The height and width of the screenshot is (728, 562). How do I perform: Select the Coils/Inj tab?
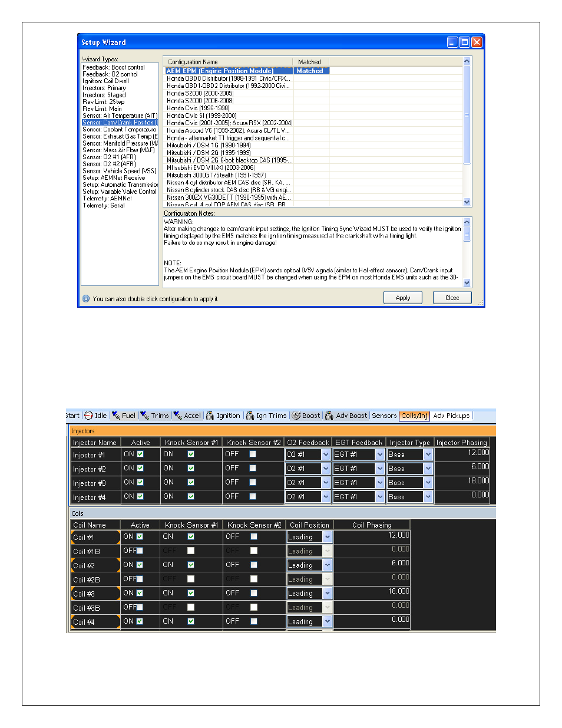(415, 416)
